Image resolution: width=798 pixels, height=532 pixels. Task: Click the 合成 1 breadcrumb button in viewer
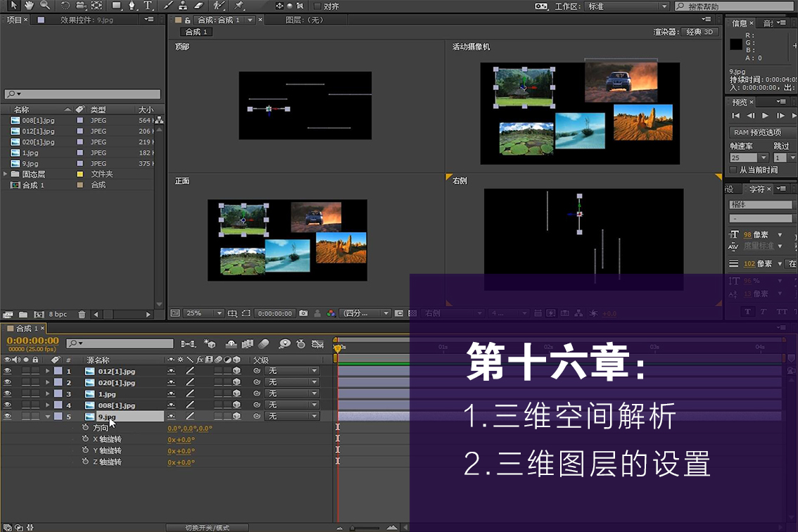pos(196,32)
